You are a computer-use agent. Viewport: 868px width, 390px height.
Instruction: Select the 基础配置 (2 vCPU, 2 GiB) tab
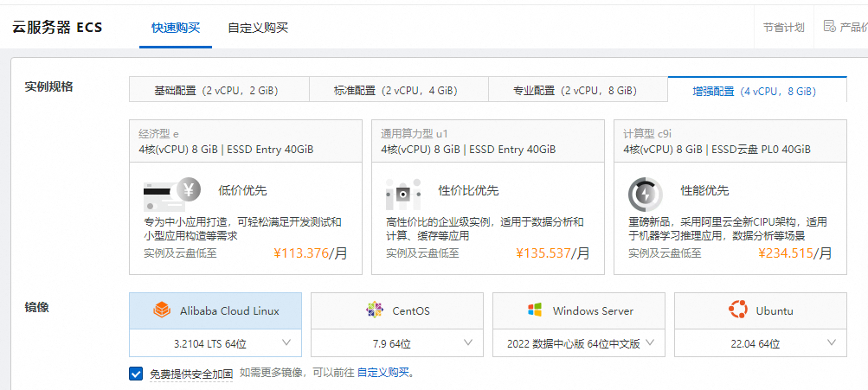218,90
